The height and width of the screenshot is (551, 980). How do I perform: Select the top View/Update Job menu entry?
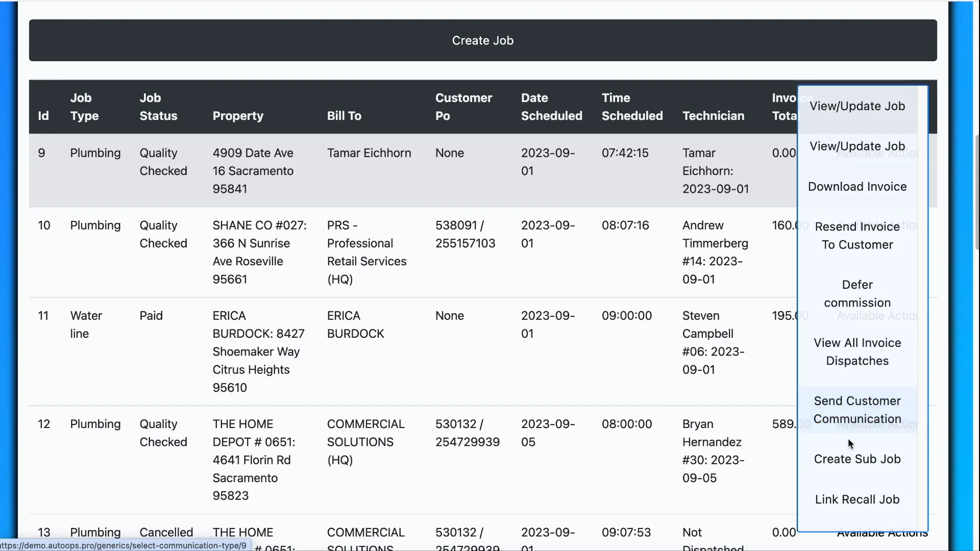[857, 106]
